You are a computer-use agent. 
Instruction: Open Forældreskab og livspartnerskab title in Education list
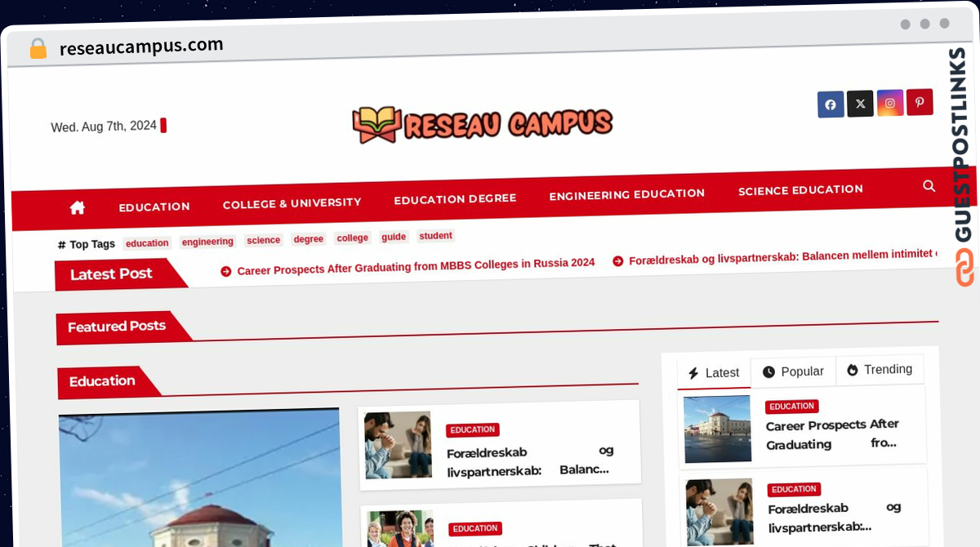tap(530, 461)
